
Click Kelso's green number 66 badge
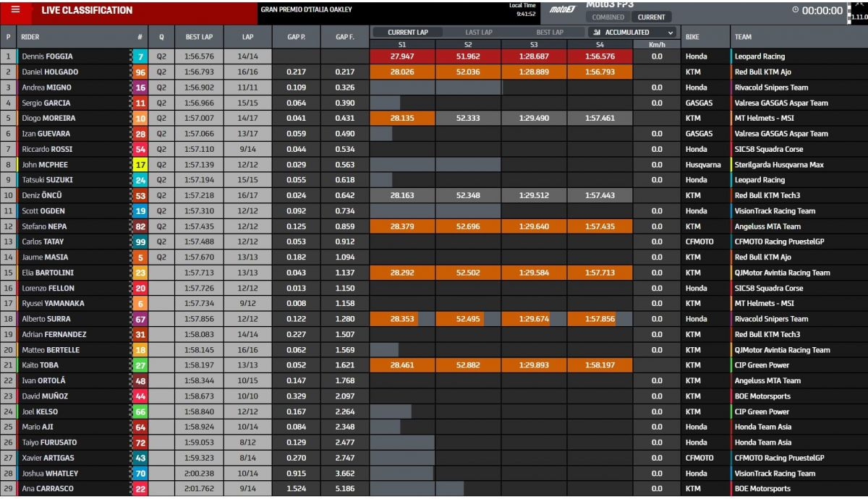pyautogui.click(x=140, y=411)
